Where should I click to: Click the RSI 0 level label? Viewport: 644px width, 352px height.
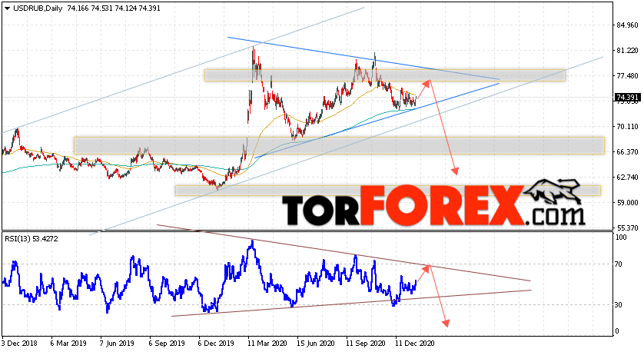[x=618, y=331]
